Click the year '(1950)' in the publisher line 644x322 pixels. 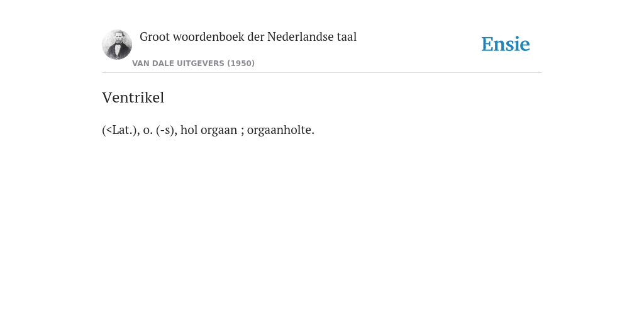point(241,64)
